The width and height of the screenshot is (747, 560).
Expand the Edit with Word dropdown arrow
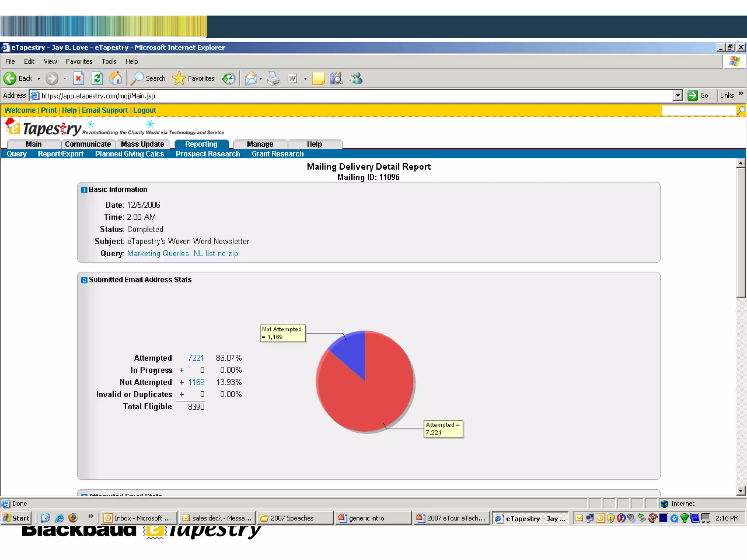click(305, 79)
